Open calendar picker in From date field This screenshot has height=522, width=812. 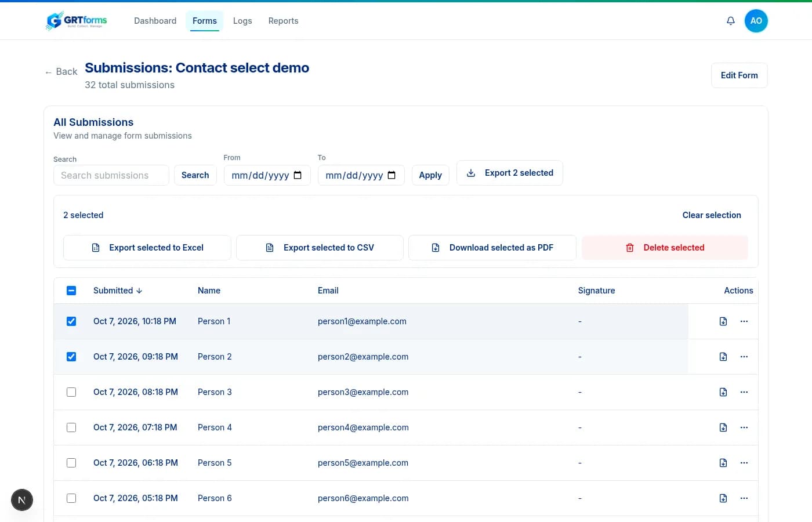(298, 175)
